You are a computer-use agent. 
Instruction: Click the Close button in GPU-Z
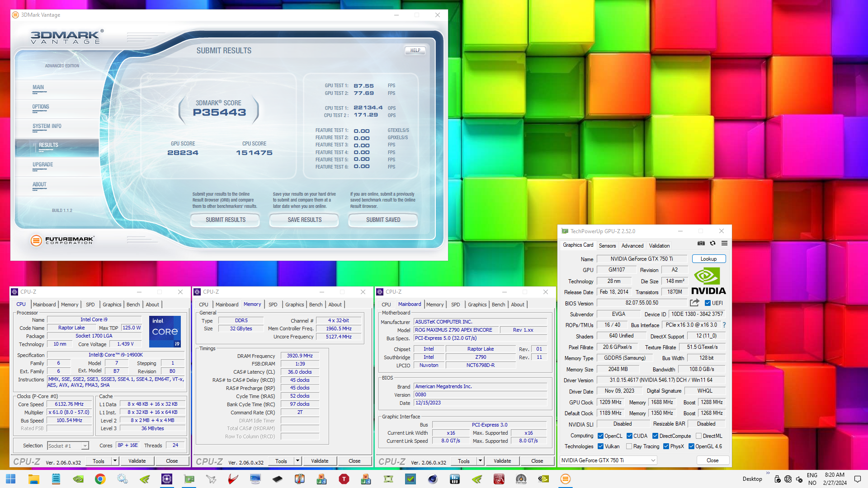pyautogui.click(x=712, y=460)
